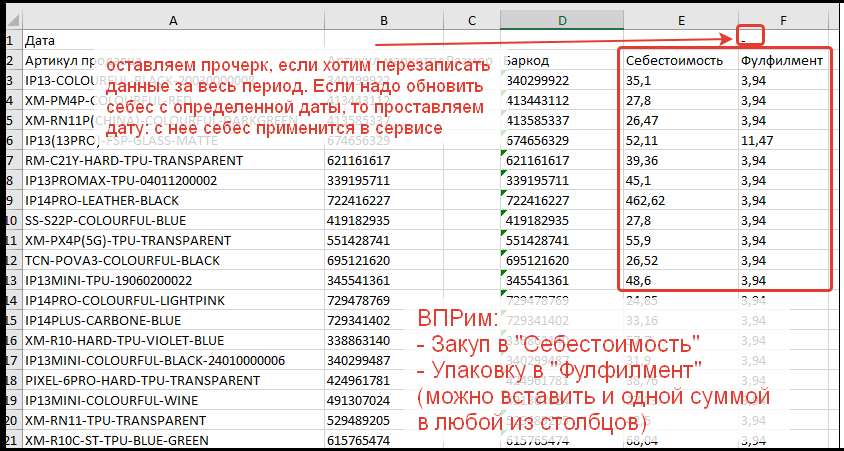844x451 pixels.
Task: Click column B value 551428741
Action: coord(384,240)
